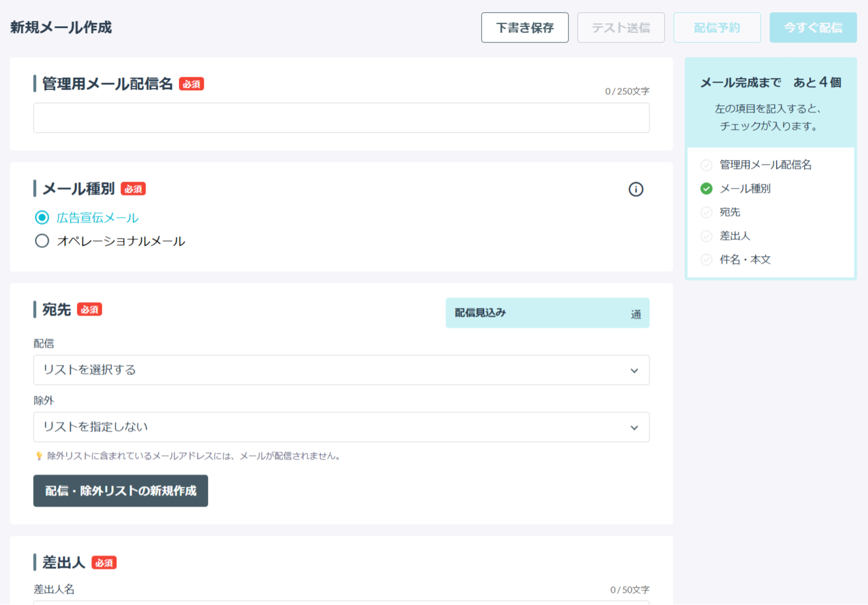The width and height of the screenshot is (868, 605).
Task: Click the chevron arrow of 配信 list dropdown
Action: click(634, 371)
